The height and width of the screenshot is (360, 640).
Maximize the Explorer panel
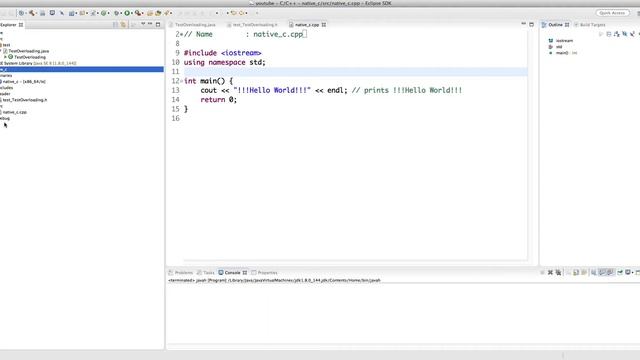click(x=158, y=24)
